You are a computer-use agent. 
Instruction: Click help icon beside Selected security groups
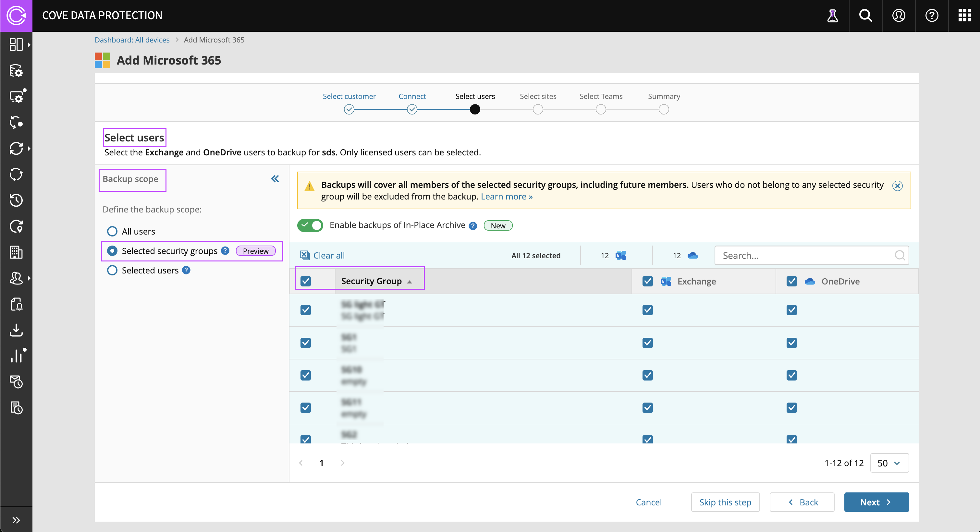[225, 251]
